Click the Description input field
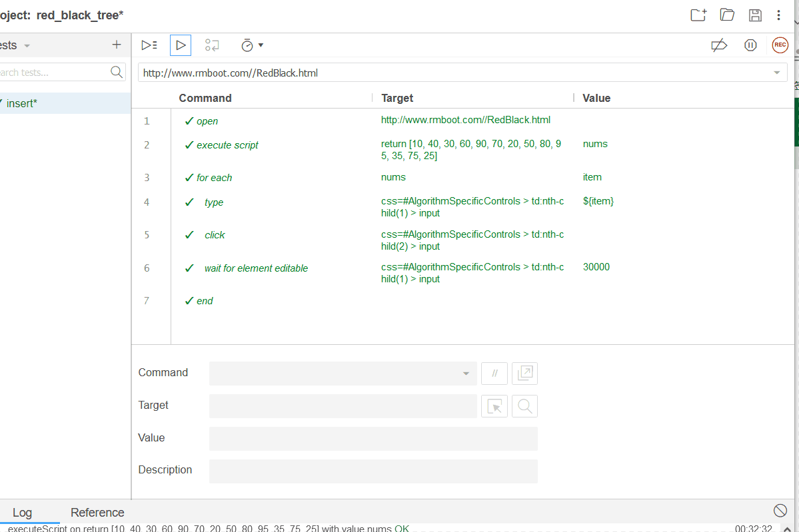799x532 pixels. pos(373,471)
